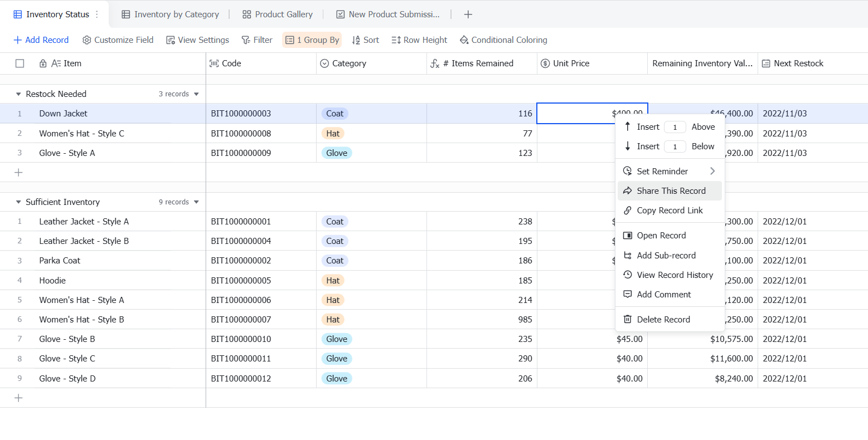Open View Settings in toolbar
Viewport: 868px width, 440px height.
click(x=197, y=40)
